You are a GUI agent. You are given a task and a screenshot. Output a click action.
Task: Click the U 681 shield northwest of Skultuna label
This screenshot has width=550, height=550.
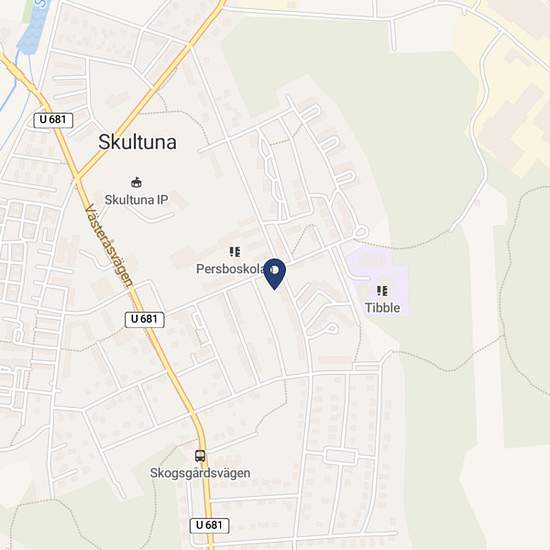tap(53, 120)
